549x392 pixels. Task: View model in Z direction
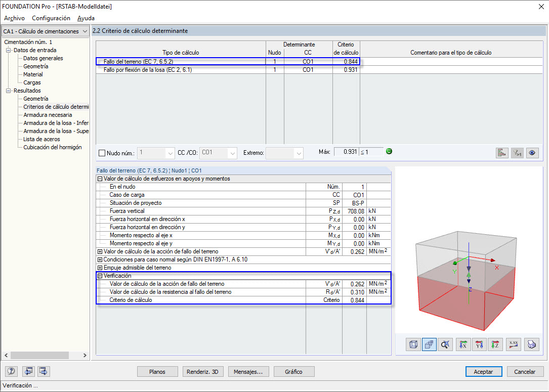click(495, 345)
